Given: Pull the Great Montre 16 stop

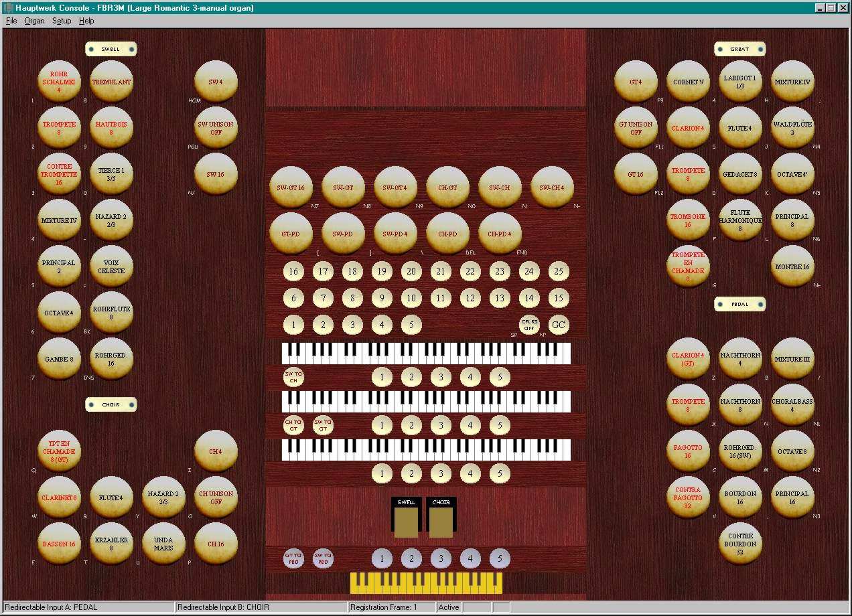Looking at the screenshot, I should pos(792,266).
